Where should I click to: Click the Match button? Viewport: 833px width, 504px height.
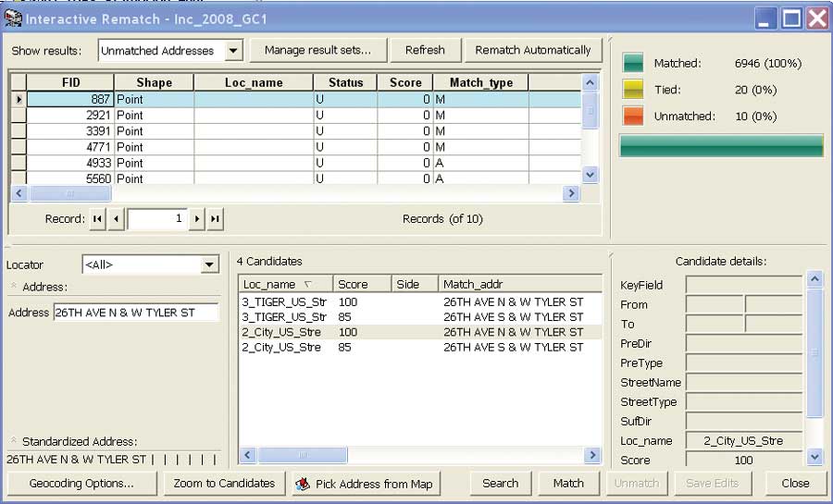pyautogui.click(x=568, y=484)
